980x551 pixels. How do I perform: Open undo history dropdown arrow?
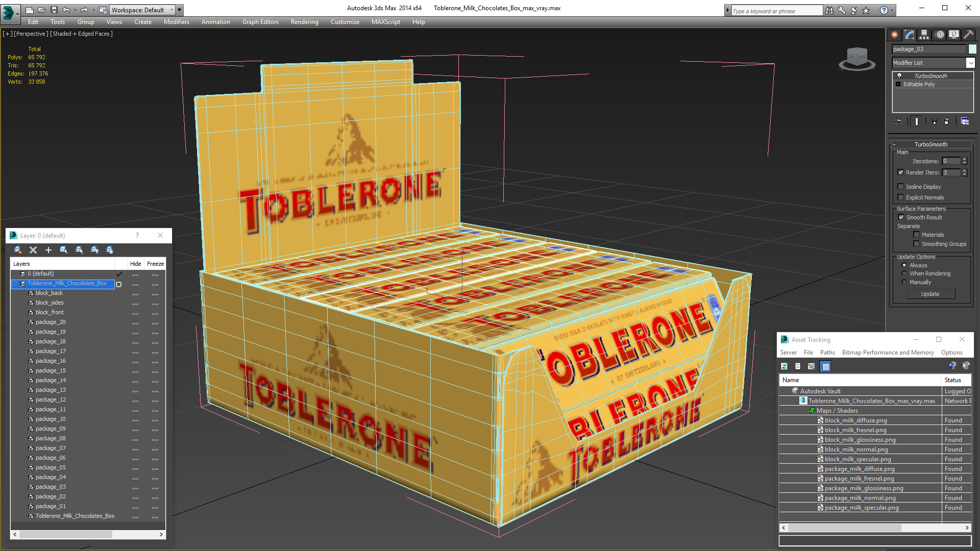tap(75, 10)
